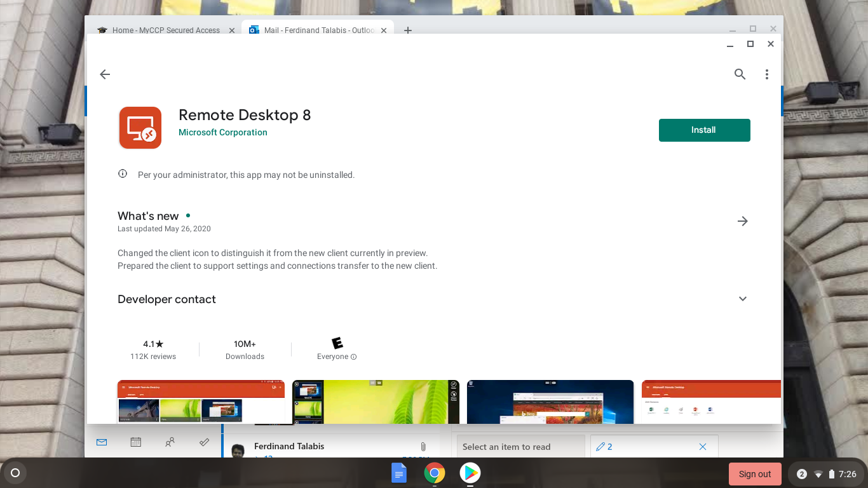This screenshot has width=868, height=488.
Task: Click the ESRB Everyone rating badge
Action: point(337,343)
